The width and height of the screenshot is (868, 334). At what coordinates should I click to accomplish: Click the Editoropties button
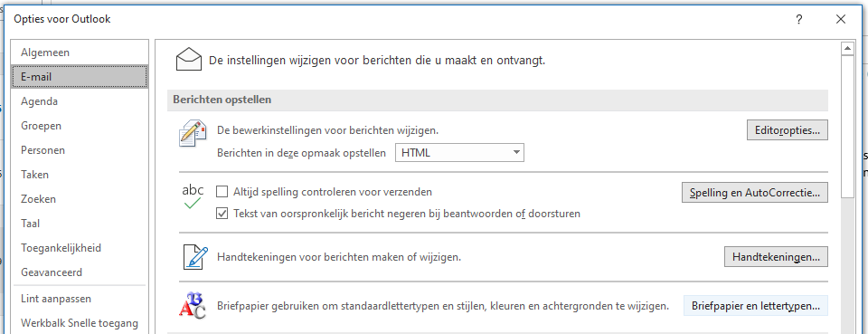[x=788, y=130]
